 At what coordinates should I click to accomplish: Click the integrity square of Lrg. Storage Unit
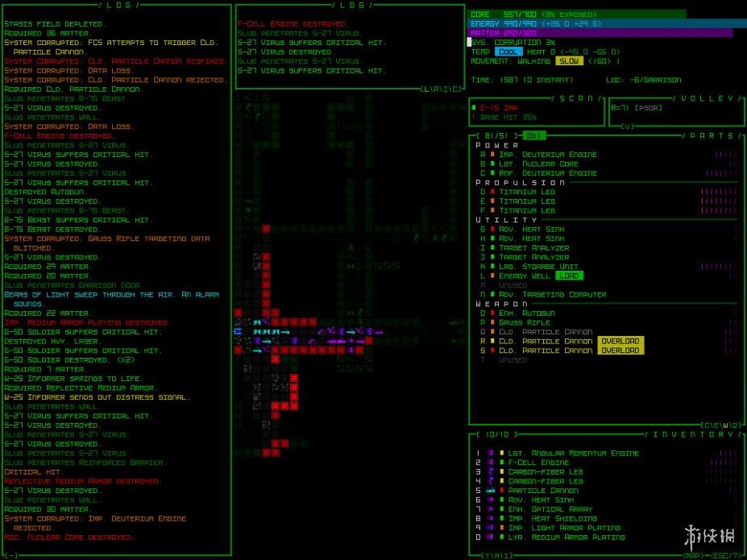(x=492, y=267)
